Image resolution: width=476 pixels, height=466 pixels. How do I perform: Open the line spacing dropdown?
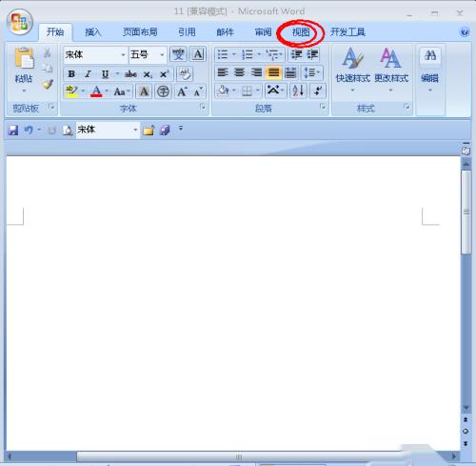coord(312,72)
